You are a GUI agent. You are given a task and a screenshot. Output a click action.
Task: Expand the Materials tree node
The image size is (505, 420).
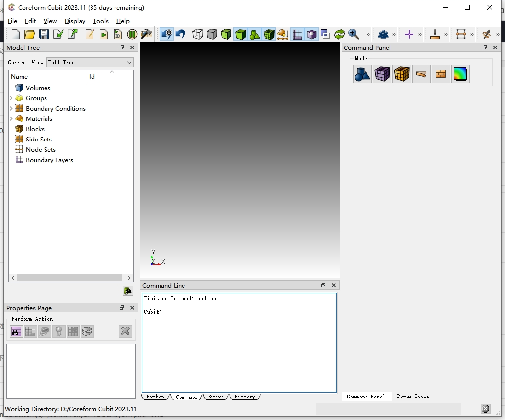click(11, 118)
